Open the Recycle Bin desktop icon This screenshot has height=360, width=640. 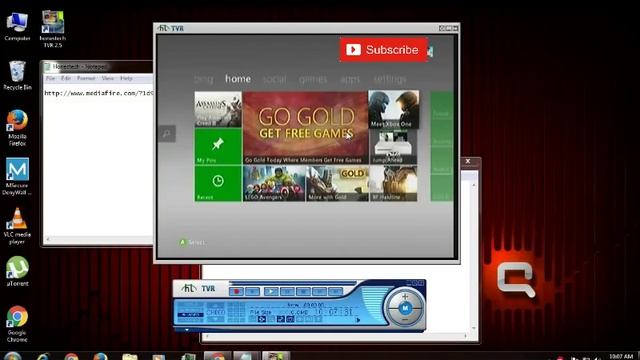[x=17, y=76]
